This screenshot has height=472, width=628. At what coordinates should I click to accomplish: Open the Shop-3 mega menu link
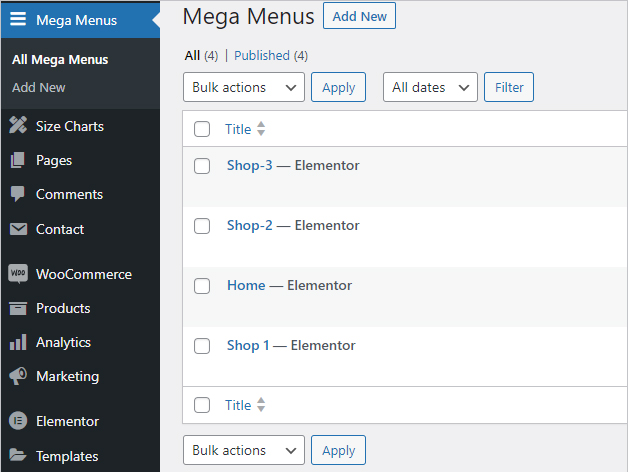pos(250,165)
